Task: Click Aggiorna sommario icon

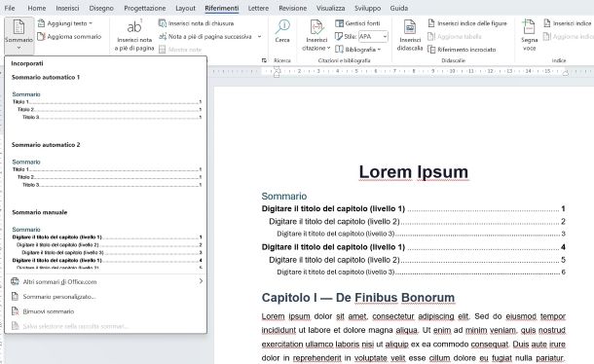Action: 41,37
